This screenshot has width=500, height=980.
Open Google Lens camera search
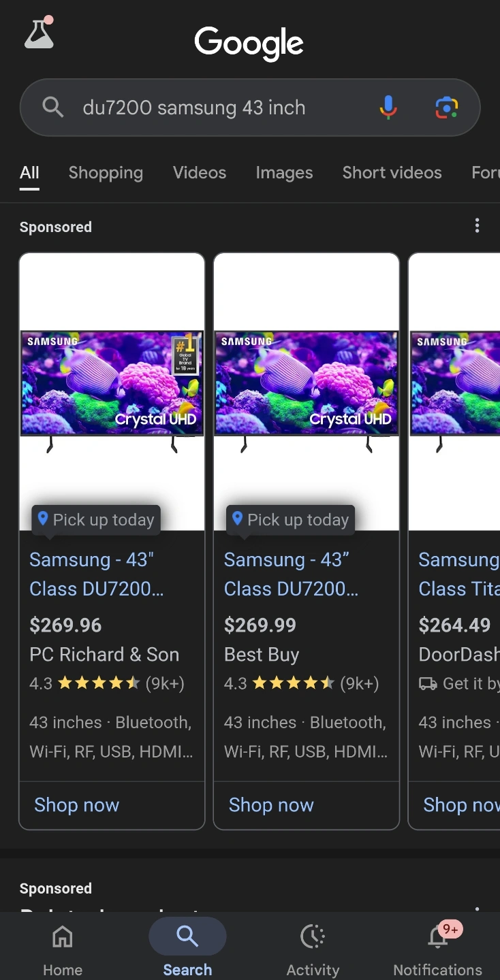coord(446,108)
